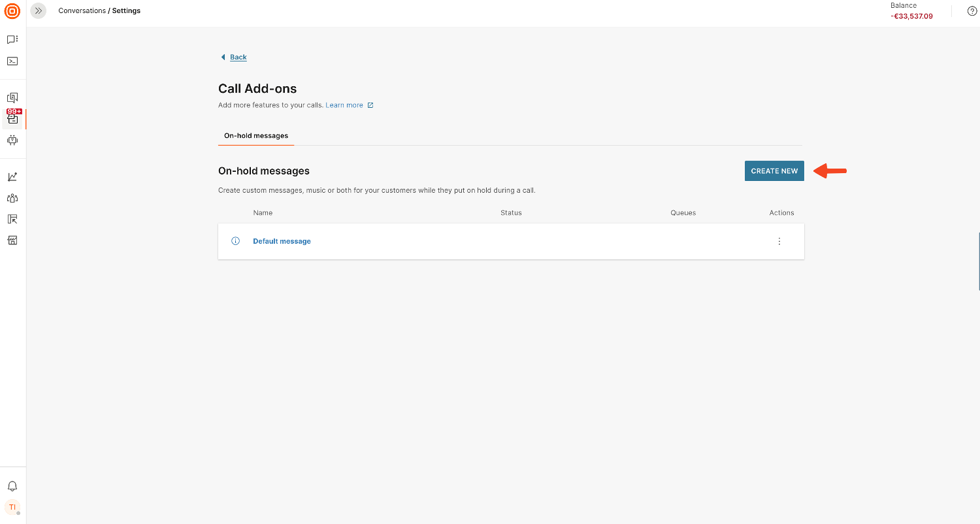Click the CREATE NEW button
This screenshot has height=524, width=980.
tap(774, 171)
